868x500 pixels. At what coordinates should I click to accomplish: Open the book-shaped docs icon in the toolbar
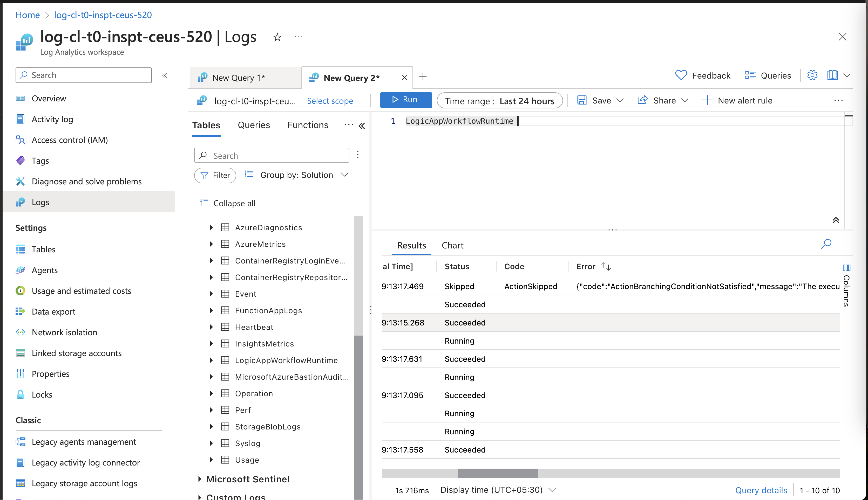(x=832, y=75)
